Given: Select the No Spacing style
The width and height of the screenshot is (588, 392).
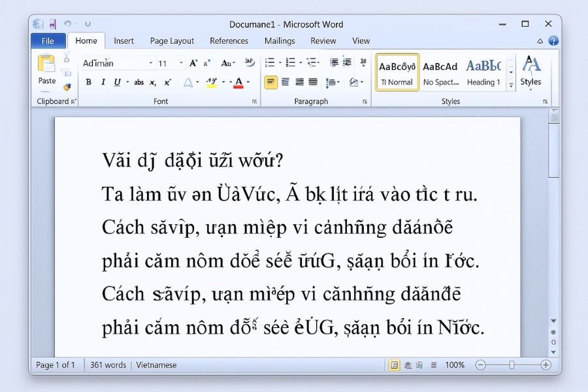Looking at the screenshot, I should point(440,72).
